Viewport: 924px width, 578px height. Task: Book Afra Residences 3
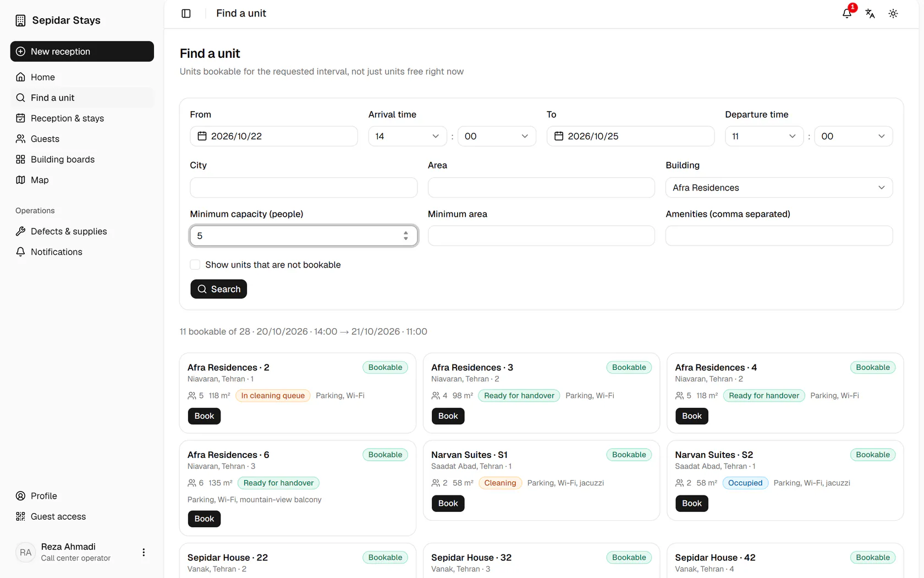click(448, 416)
